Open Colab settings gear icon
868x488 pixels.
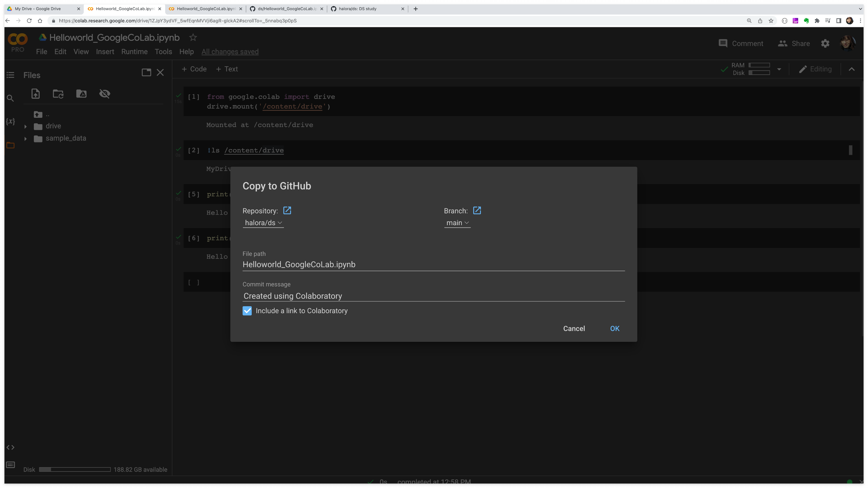[x=825, y=43]
